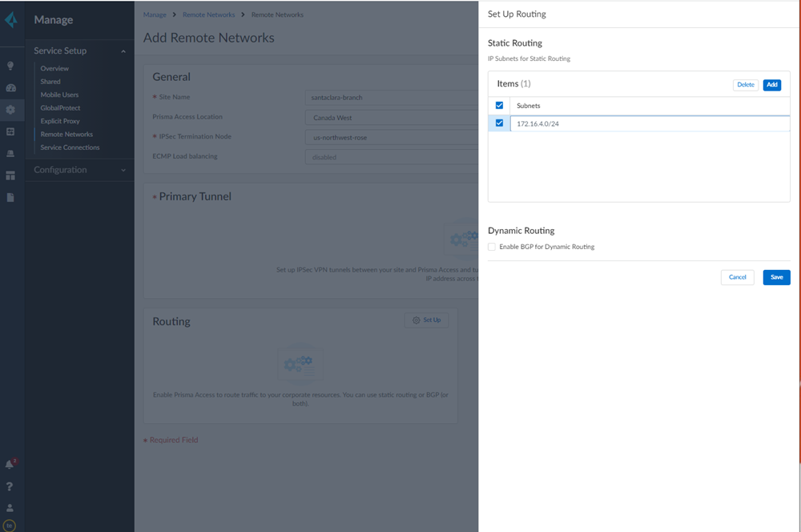Screen dimensions: 801x532
Task: Enable BGP for Dynamic Routing checkbox
Action: [492, 247]
